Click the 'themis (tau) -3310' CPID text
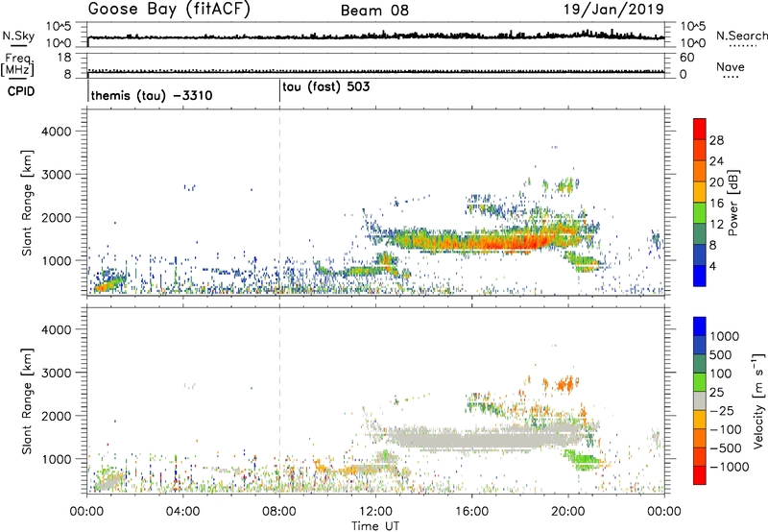Image resolution: width=768 pixels, height=532 pixels. tap(152, 95)
